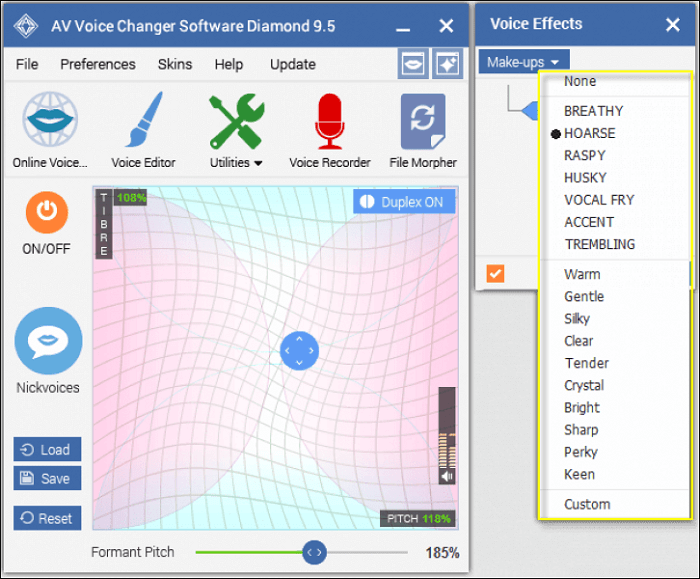Toggle the orange ON/OFF power button
This screenshot has height=579, width=700.
pos(46,213)
